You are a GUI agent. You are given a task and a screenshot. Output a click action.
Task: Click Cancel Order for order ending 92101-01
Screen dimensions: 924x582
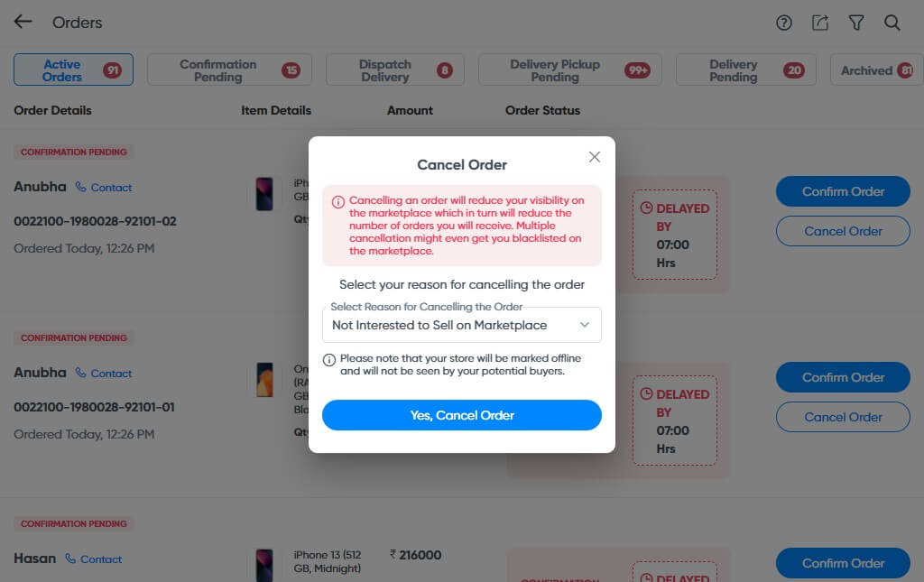(843, 417)
